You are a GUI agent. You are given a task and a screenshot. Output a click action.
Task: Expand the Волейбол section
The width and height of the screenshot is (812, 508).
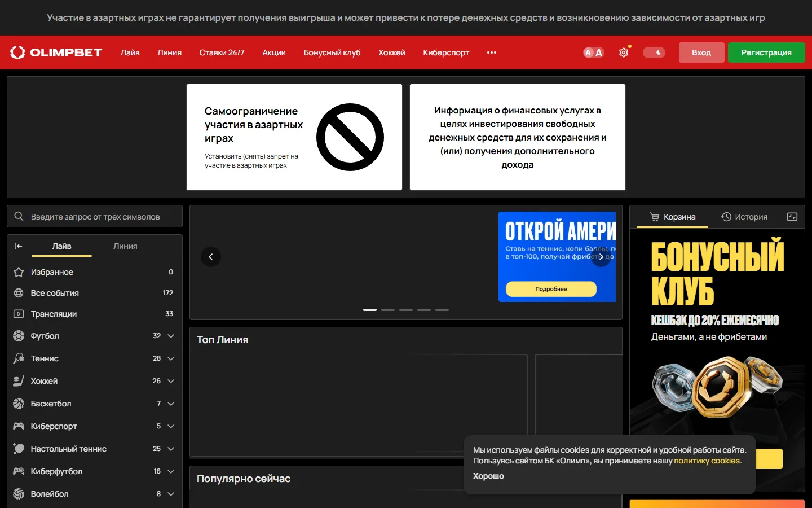pos(171,494)
